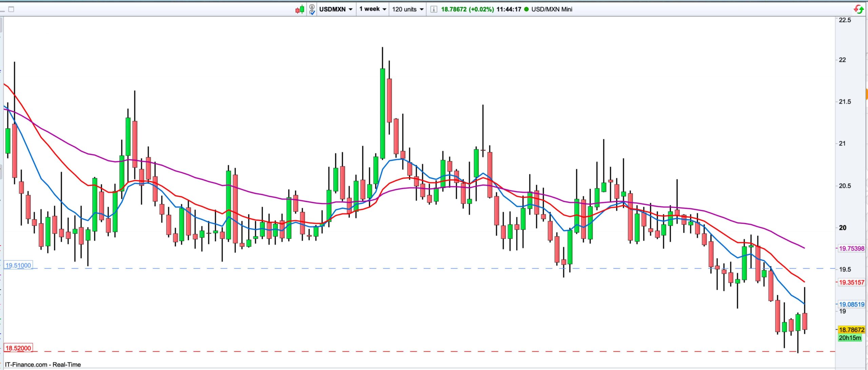Click the information 'i' icon

click(433, 10)
